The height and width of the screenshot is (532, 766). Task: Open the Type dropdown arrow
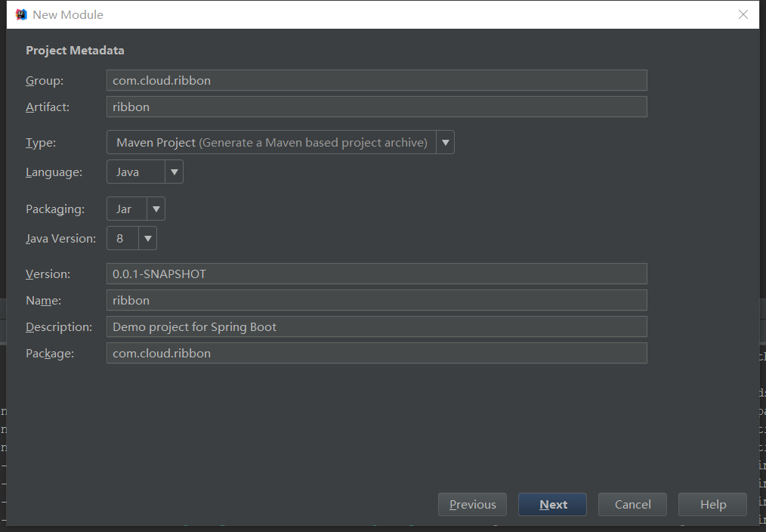pos(445,142)
